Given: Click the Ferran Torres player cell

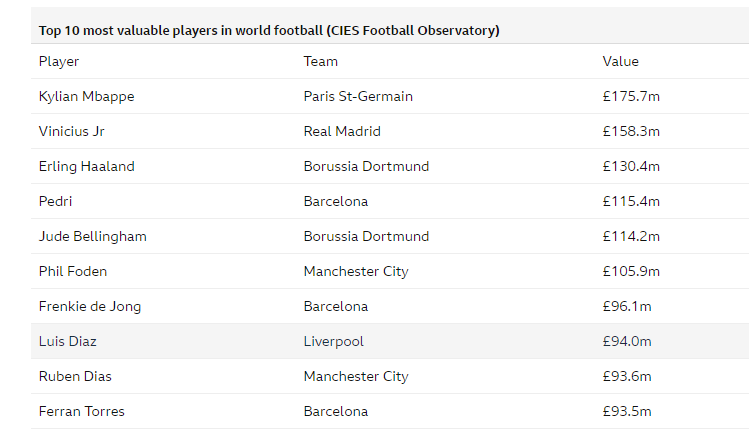Looking at the screenshot, I should click(82, 411).
